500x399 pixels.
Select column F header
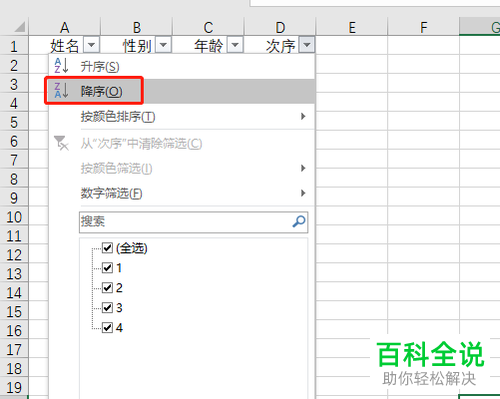[424, 27]
